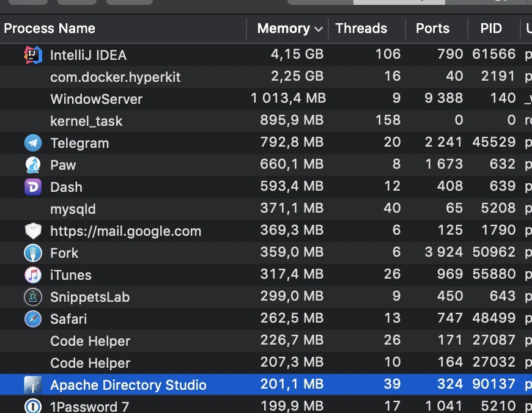Viewport: 532px width, 413px height.
Task: Click the threads value 106
Action: (x=388, y=54)
